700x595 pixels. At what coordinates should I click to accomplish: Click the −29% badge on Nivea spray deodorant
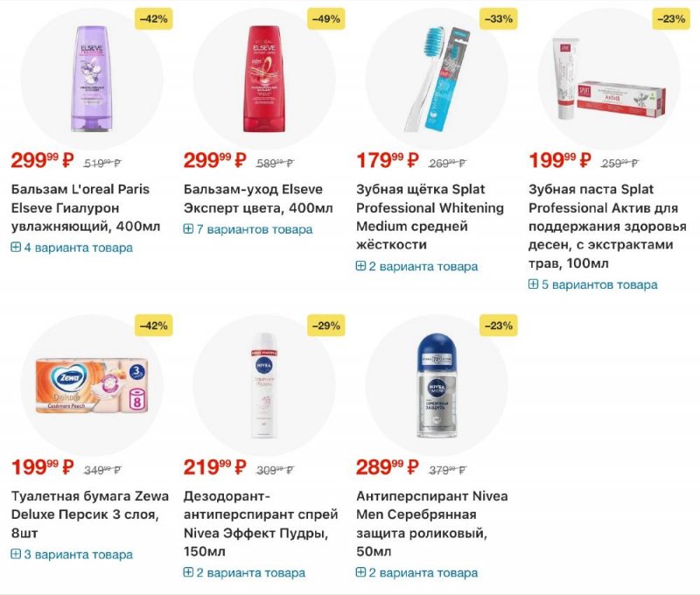coord(326,325)
